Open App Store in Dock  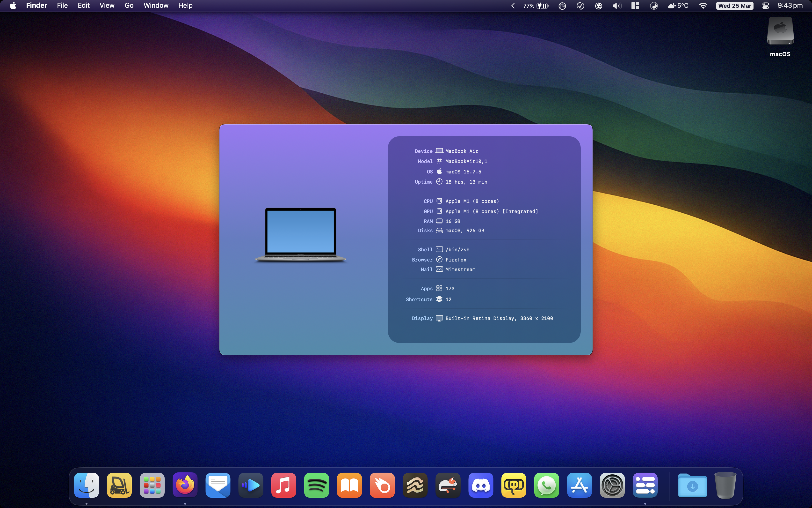click(580, 485)
